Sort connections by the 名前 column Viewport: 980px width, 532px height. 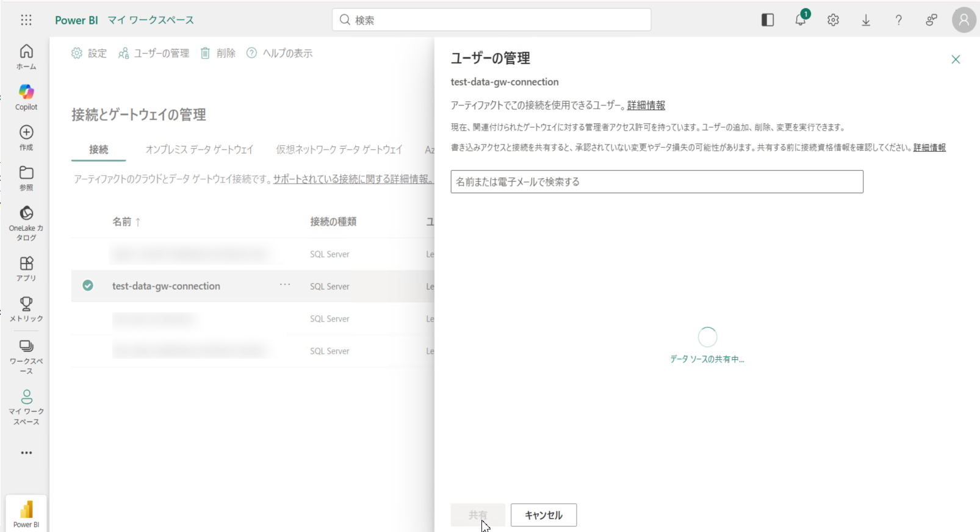[122, 221]
